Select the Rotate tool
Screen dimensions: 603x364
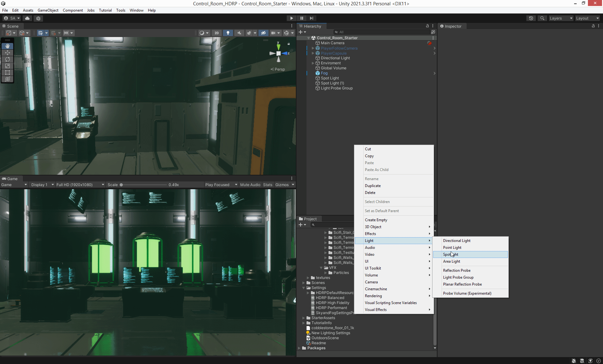pyautogui.click(x=8, y=59)
